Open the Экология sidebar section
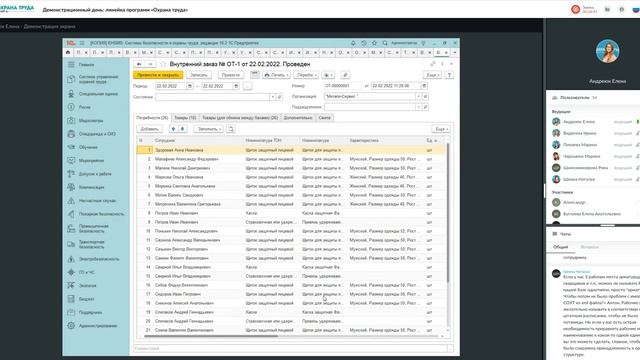Image resolution: width=640 pixels, height=360 pixels. click(88, 286)
